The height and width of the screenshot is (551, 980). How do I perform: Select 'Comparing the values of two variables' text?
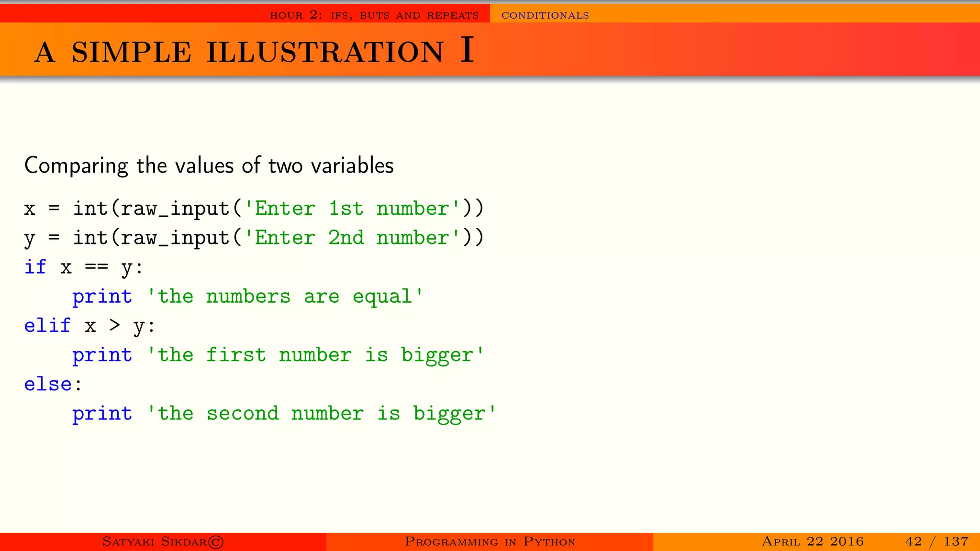click(x=209, y=165)
